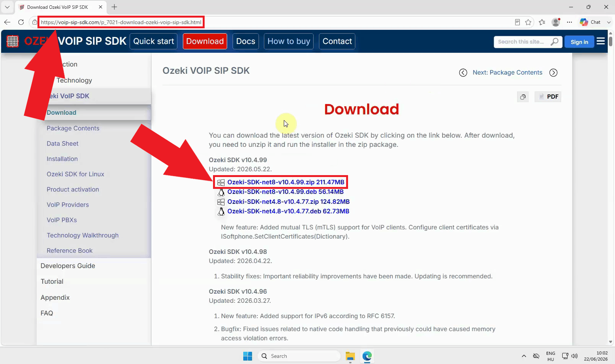Open the How to buy menu item
Image resolution: width=615 pixels, height=364 pixels.
tap(289, 41)
